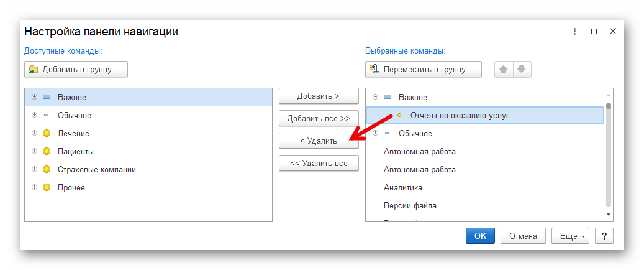Open help with the ? button

click(604, 236)
